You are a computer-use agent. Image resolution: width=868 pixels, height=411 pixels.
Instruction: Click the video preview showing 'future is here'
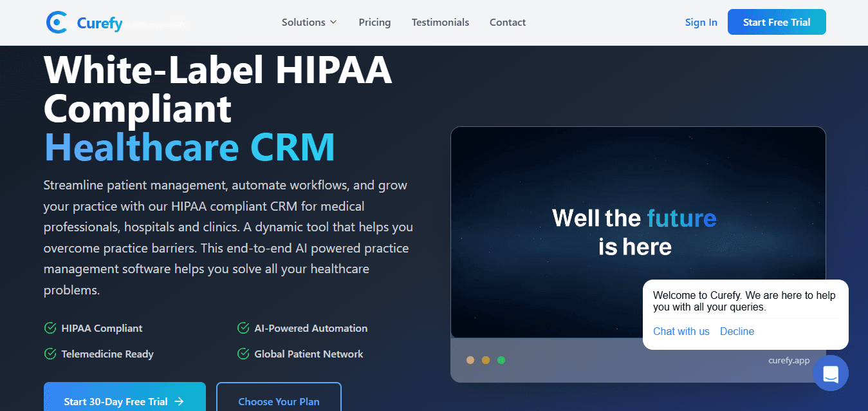(638, 232)
